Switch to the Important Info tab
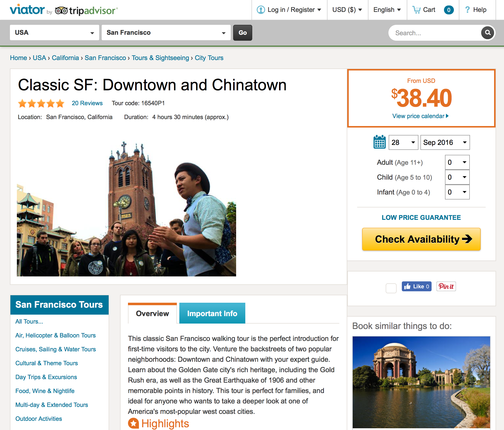 point(212,313)
